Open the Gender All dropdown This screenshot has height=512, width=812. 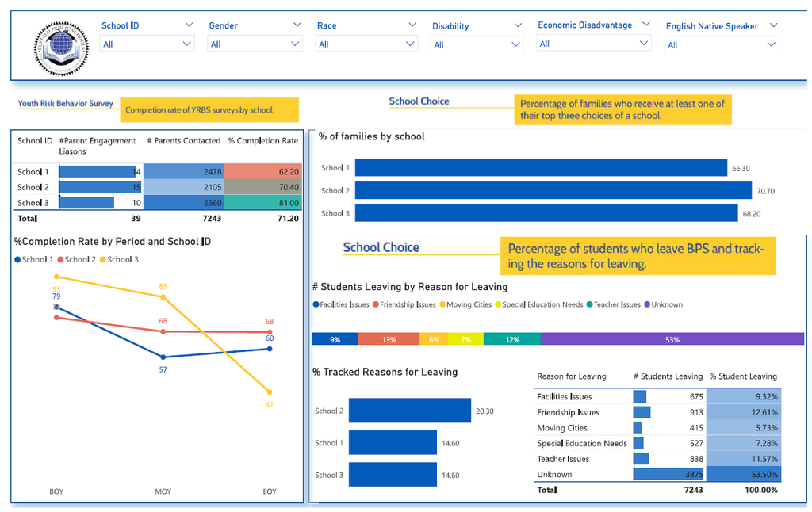coord(255,44)
